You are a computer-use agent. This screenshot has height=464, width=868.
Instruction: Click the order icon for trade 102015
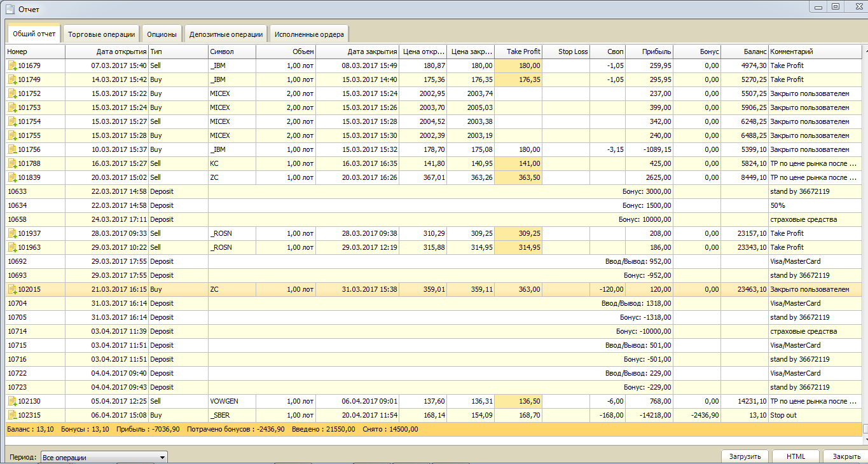[12, 289]
